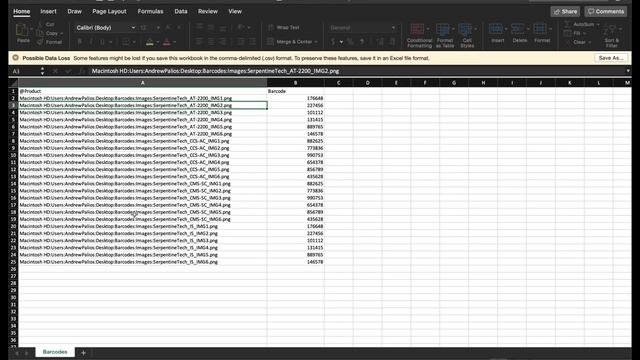This screenshot has width=640, height=360.
Task: Click the Paste clipboard icon
Action: pyautogui.click(x=22, y=30)
